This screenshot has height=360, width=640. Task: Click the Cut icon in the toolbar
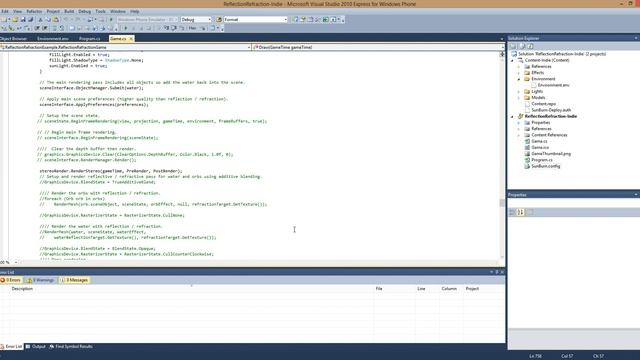[40, 20]
